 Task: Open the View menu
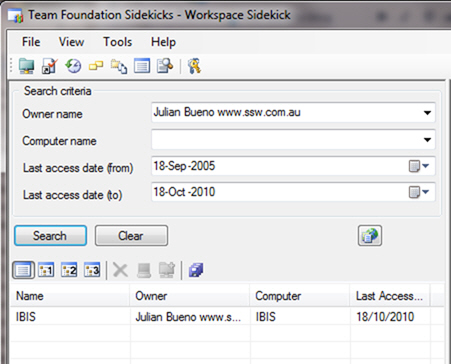[x=71, y=42]
